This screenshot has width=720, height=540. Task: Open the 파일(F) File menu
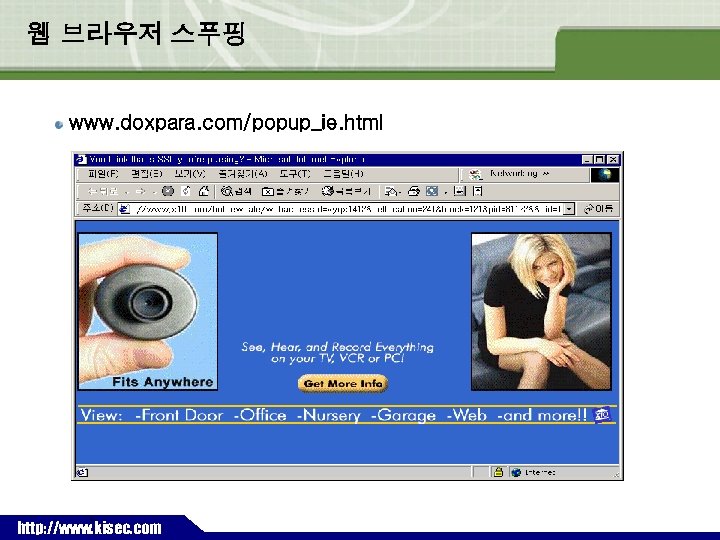[103, 174]
